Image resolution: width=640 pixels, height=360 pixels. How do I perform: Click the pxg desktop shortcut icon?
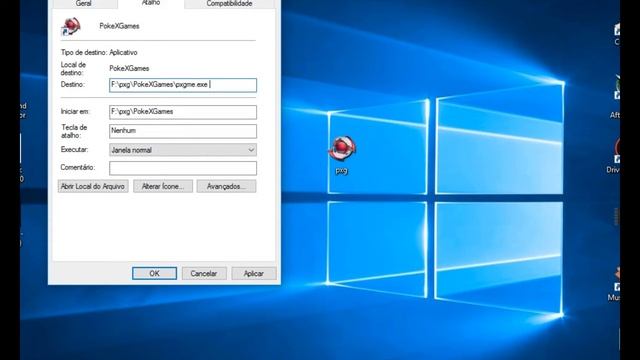[342, 149]
